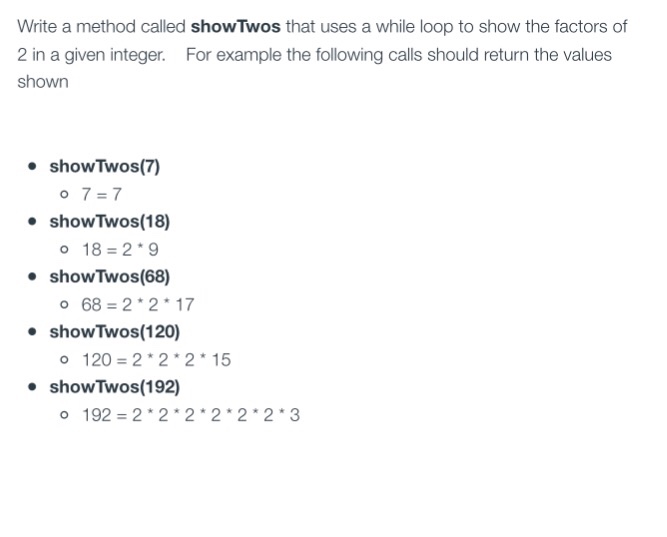Click the filled bullet before showTwos(7)

[35, 167]
